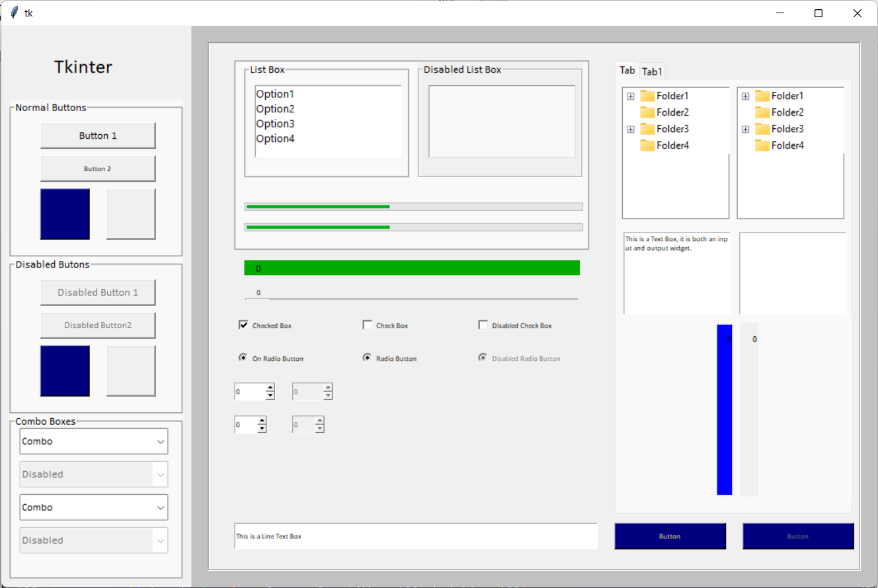Click the navy Button below the tree panels

pos(670,536)
